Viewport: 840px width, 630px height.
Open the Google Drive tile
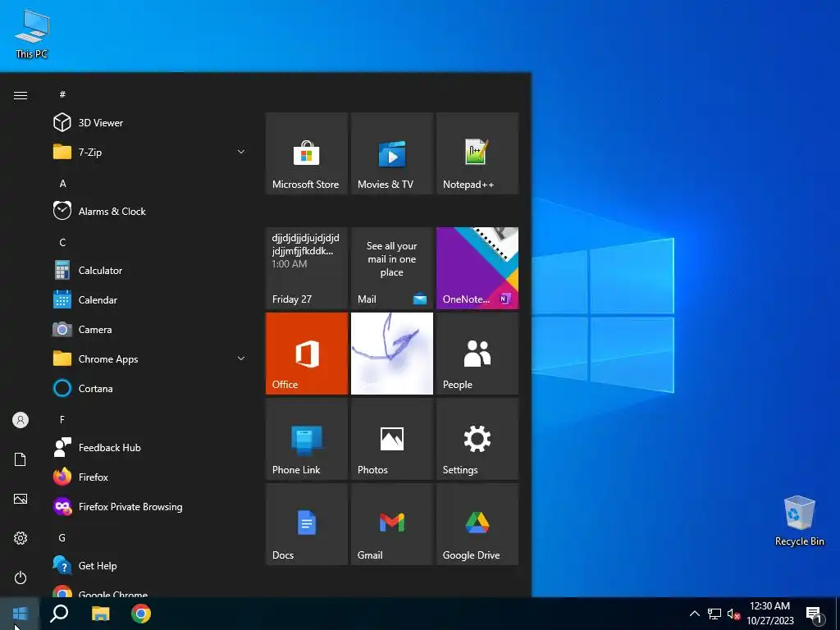click(477, 524)
